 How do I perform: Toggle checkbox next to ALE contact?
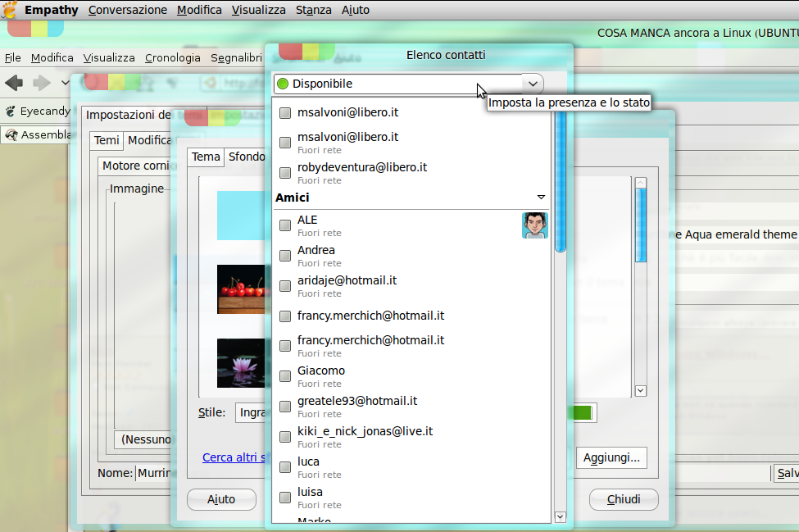point(285,225)
